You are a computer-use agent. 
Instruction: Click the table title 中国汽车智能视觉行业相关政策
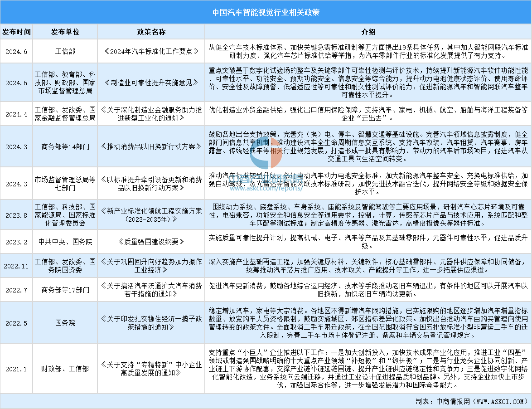[266, 13]
